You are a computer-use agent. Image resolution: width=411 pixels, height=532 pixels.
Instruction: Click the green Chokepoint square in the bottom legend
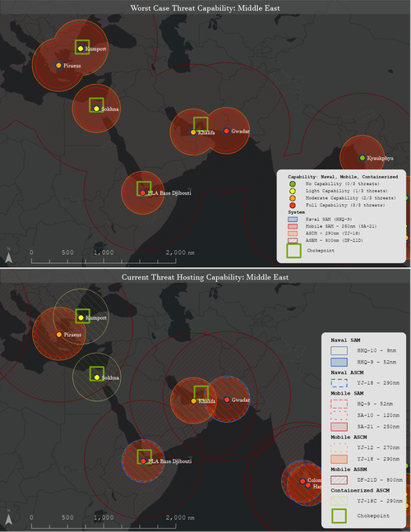tap(339, 516)
